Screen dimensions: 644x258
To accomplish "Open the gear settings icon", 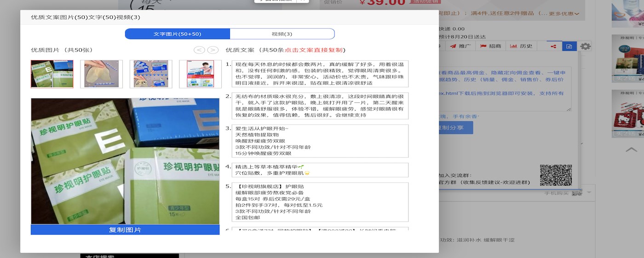I will click(x=585, y=46).
